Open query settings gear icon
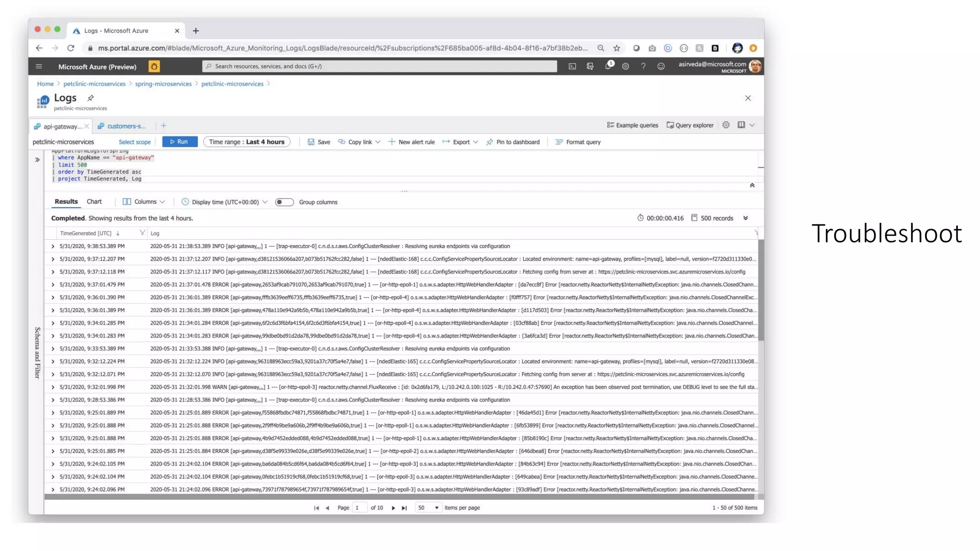The width and height of the screenshot is (980, 551). (x=726, y=125)
